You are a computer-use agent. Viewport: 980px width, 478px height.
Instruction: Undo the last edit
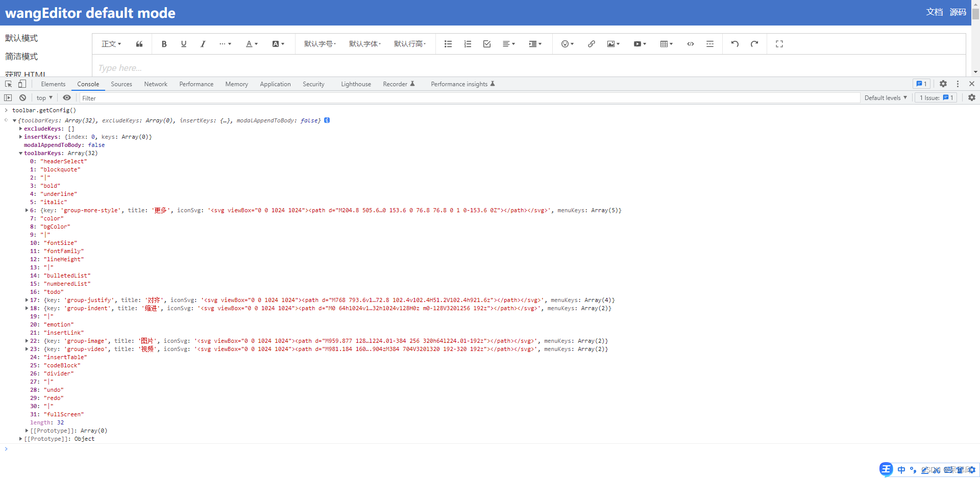pyautogui.click(x=735, y=44)
